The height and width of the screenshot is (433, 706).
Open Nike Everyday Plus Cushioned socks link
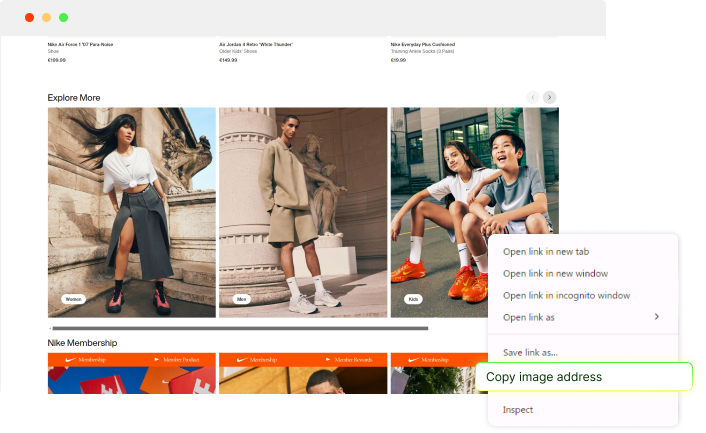point(423,45)
